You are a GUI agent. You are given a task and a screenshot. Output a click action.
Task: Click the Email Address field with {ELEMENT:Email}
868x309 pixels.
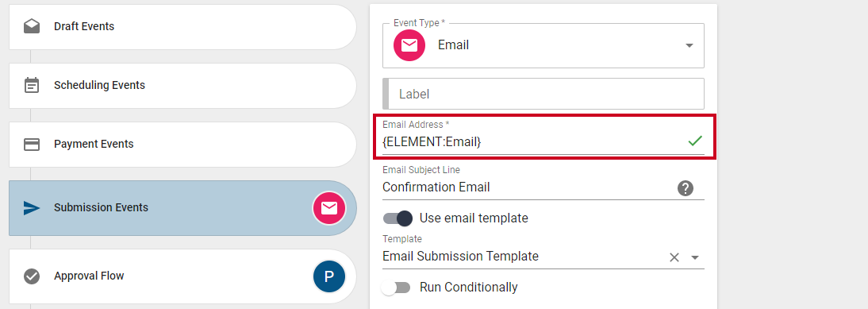click(x=543, y=137)
